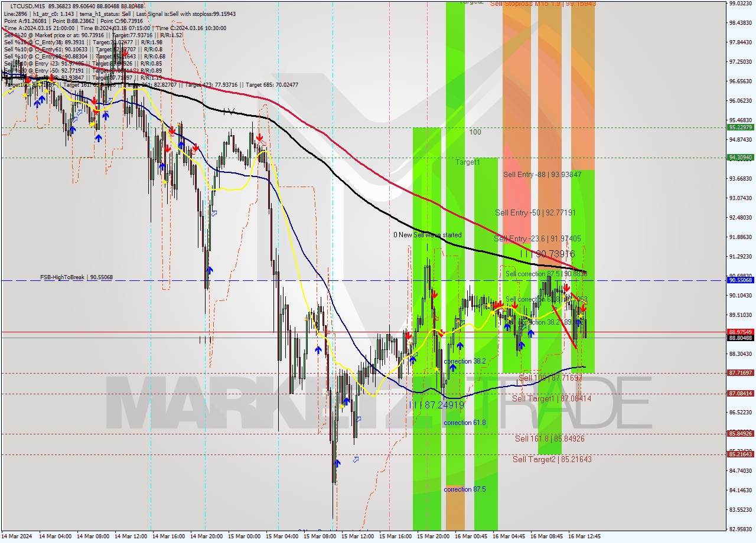
Task: Select the 'Sell 161.8 | 85.84926' label
Action: (549, 439)
